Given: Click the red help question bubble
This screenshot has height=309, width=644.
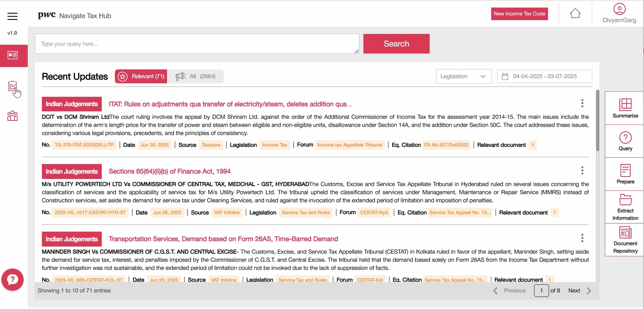Looking at the screenshot, I should tap(13, 280).
